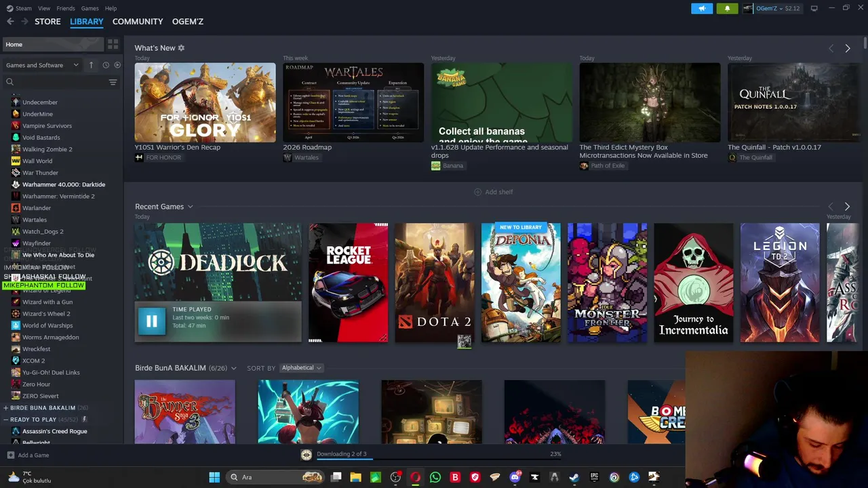
Task: Select Assassin's Creed Rogue in sidebar
Action: pyautogui.click(x=54, y=431)
